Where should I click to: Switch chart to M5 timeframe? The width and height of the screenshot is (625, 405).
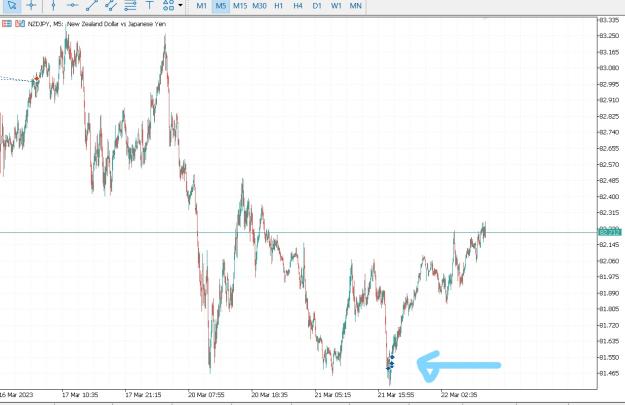pyautogui.click(x=221, y=6)
